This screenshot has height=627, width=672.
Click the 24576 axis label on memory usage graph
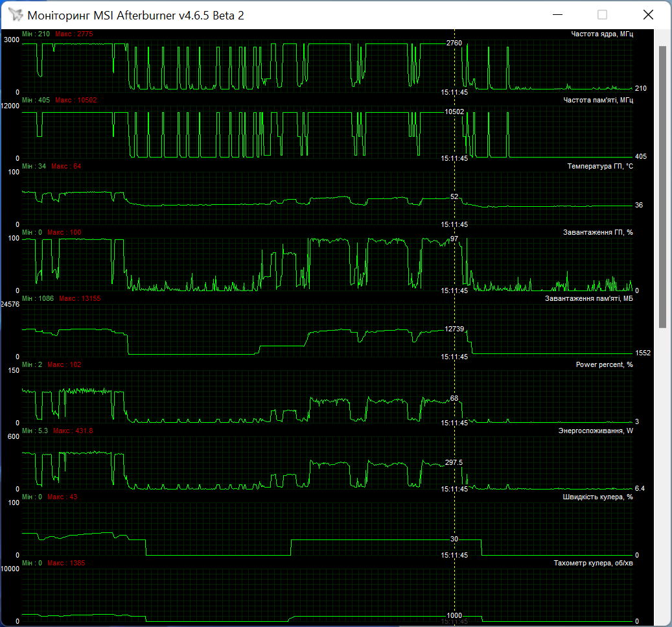coord(10,304)
